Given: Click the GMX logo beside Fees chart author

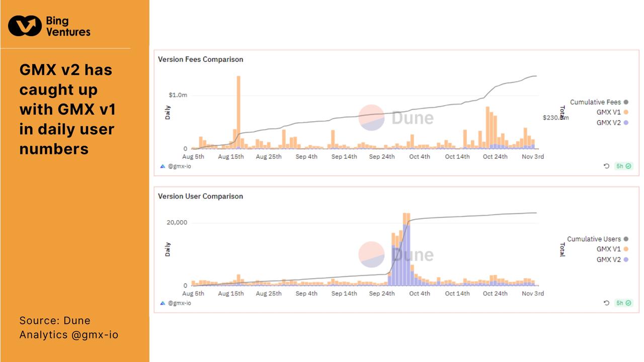Looking at the screenshot, I should (163, 166).
